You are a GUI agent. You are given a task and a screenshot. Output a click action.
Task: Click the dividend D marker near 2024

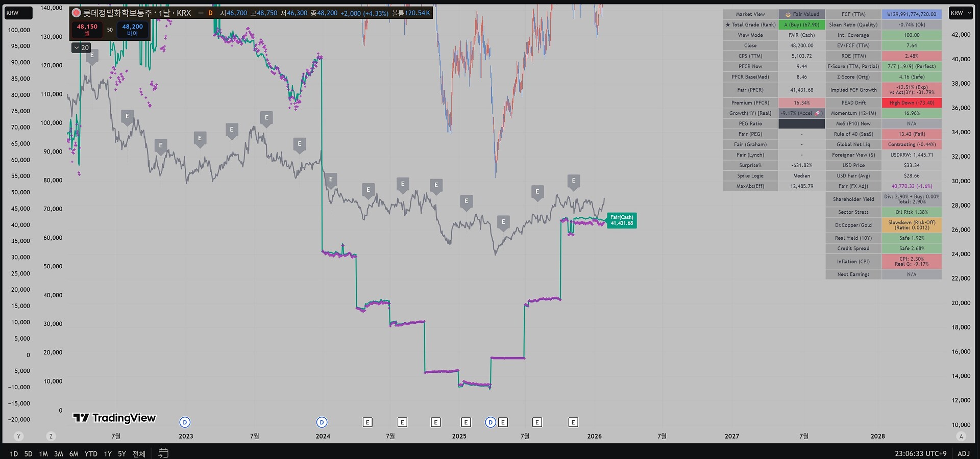coord(322,422)
